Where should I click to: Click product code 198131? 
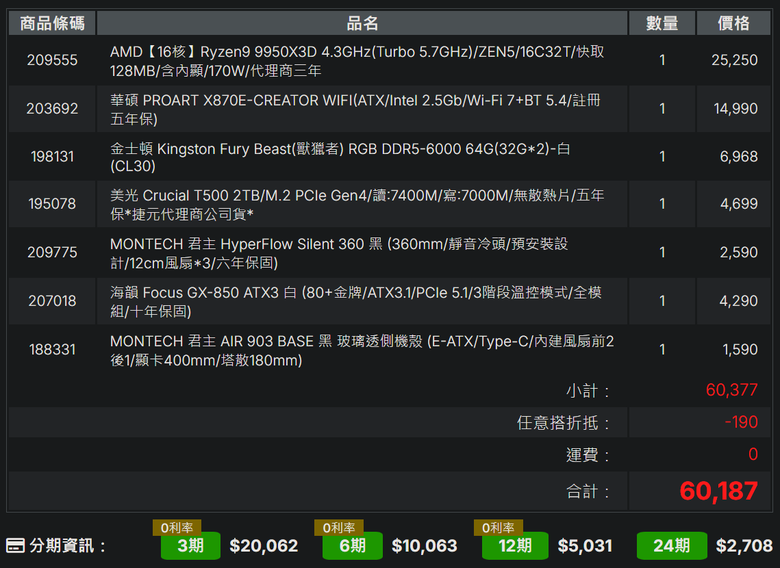tap(52, 157)
